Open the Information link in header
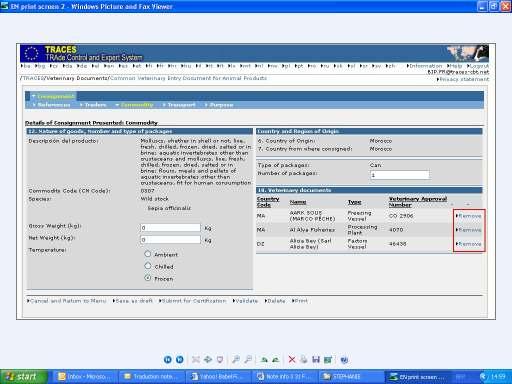 (424, 66)
